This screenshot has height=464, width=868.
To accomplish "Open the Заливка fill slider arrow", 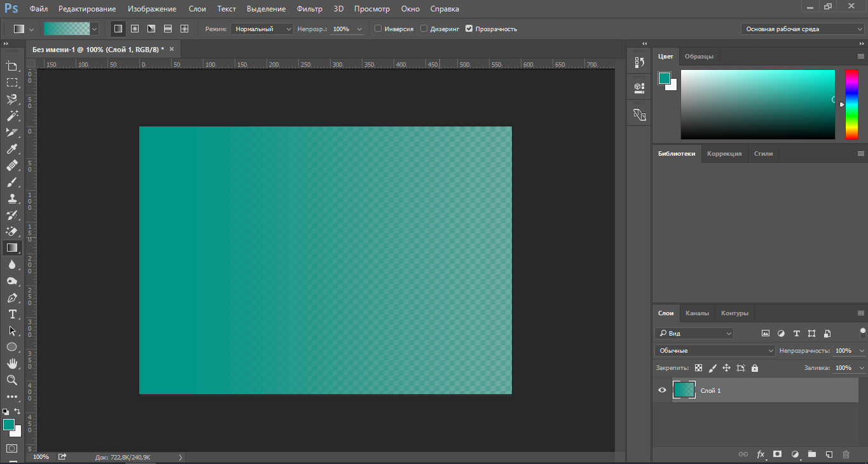I will pos(862,368).
